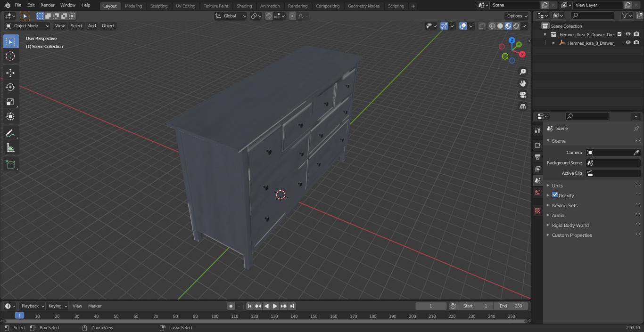The image size is (644, 332).
Task: Switch to the Shading workspace tab
Action: (244, 6)
